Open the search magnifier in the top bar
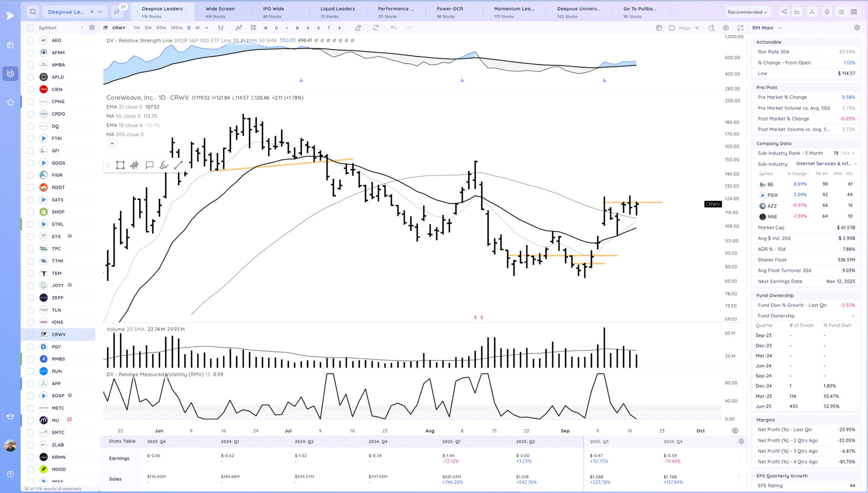The height and width of the screenshot is (493, 868). pos(33,12)
